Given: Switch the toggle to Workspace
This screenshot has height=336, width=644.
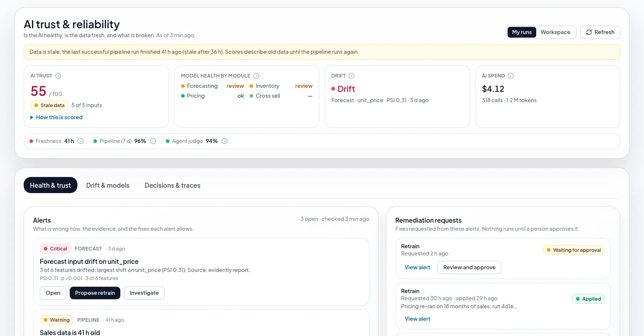Looking at the screenshot, I should [x=555, y=32].
